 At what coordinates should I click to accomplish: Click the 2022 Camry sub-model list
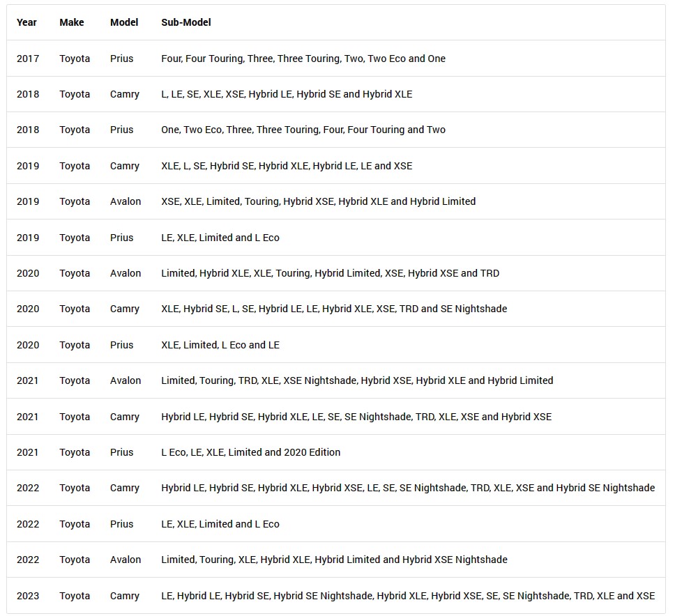pyautogui.click(x=408, y=488)
